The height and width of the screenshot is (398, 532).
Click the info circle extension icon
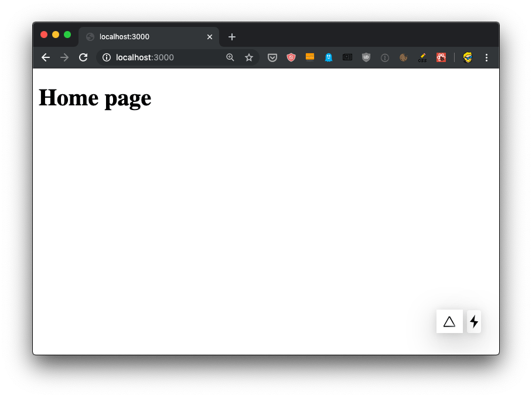384,57
